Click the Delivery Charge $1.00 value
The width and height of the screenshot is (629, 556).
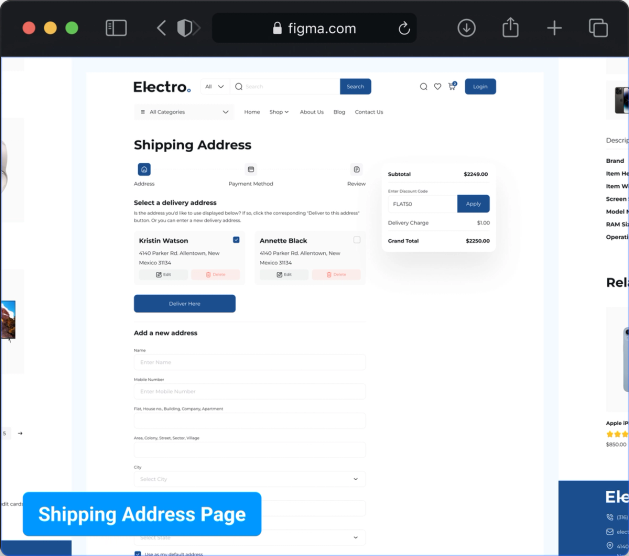pyautogui.click(x=483, y=223)
